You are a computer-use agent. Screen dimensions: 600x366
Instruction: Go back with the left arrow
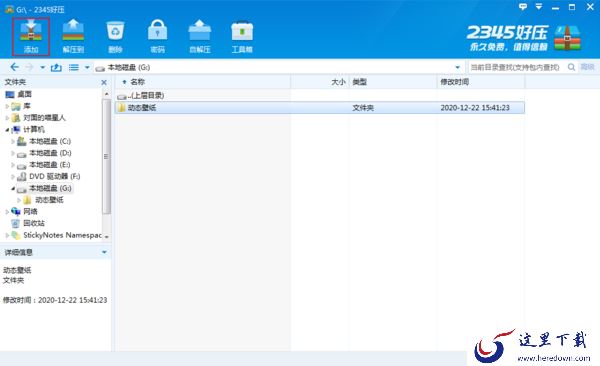pos(15,67)
